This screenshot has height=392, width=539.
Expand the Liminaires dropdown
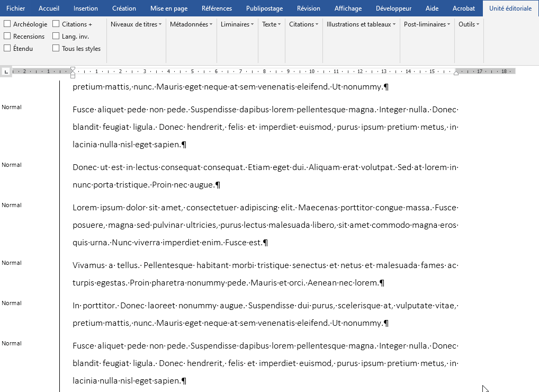coord(237,24)
